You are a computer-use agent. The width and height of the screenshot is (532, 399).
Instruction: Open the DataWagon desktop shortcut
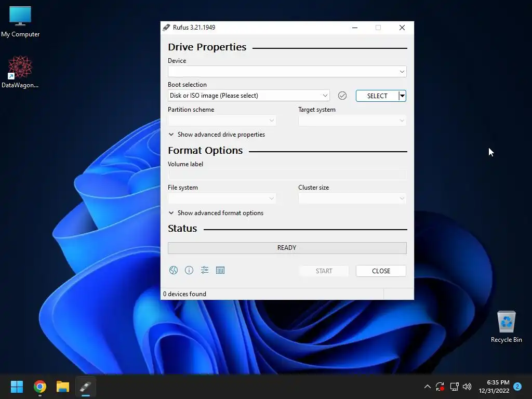pyautogui.click(x=20, y=72)
